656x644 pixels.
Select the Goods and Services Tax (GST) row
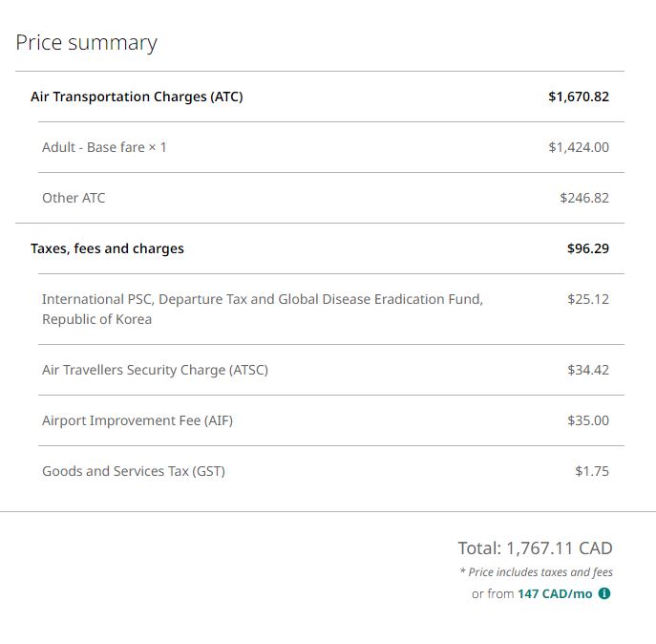pyautogui.click(x=134, y=471)
